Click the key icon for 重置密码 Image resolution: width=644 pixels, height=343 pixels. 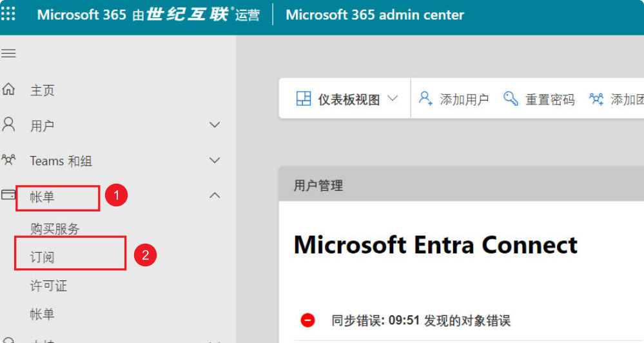(511, 99)
